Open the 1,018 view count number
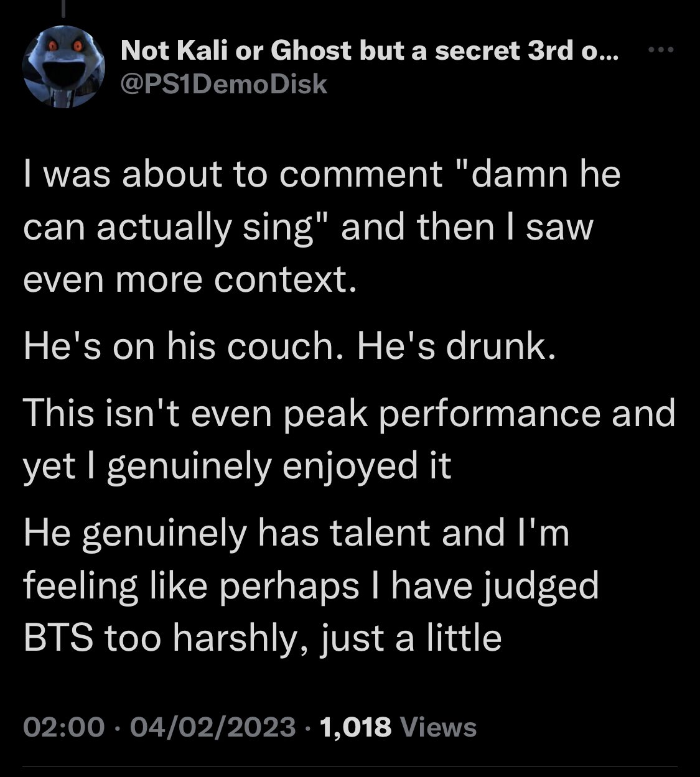This screenshot has height=777, width=700. [354, 726]
